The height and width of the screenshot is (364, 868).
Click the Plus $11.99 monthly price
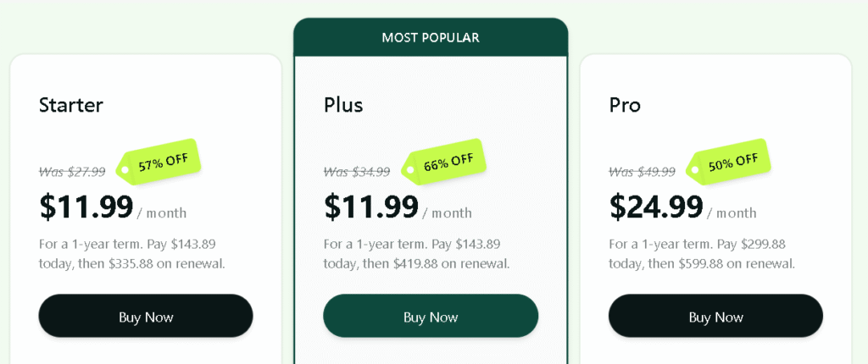371,207
